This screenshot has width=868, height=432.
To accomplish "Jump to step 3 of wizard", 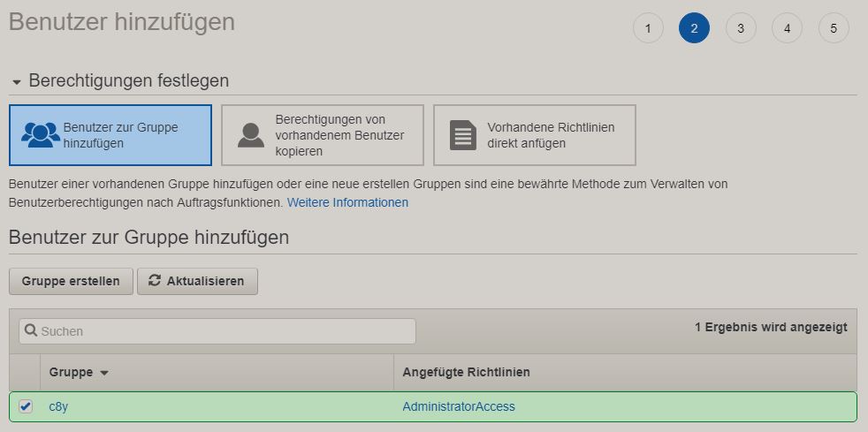I will click(x=741, y=28).
